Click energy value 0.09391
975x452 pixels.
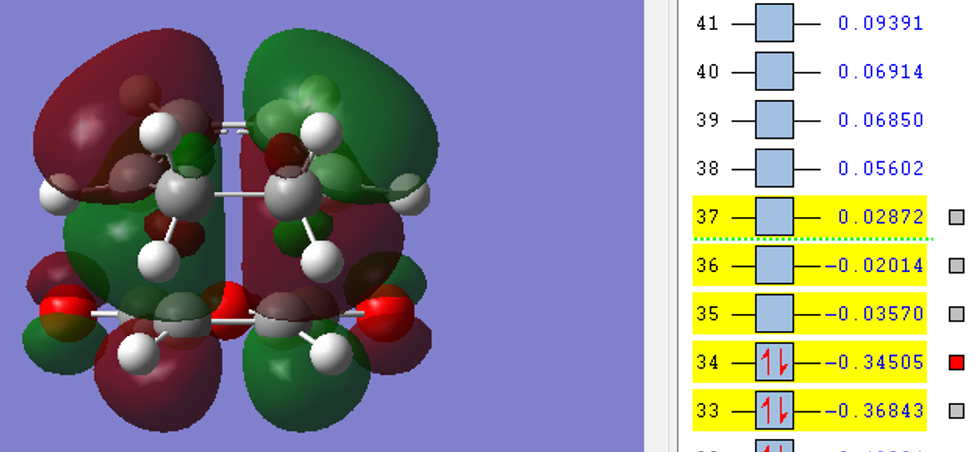[x=880, y=23]
